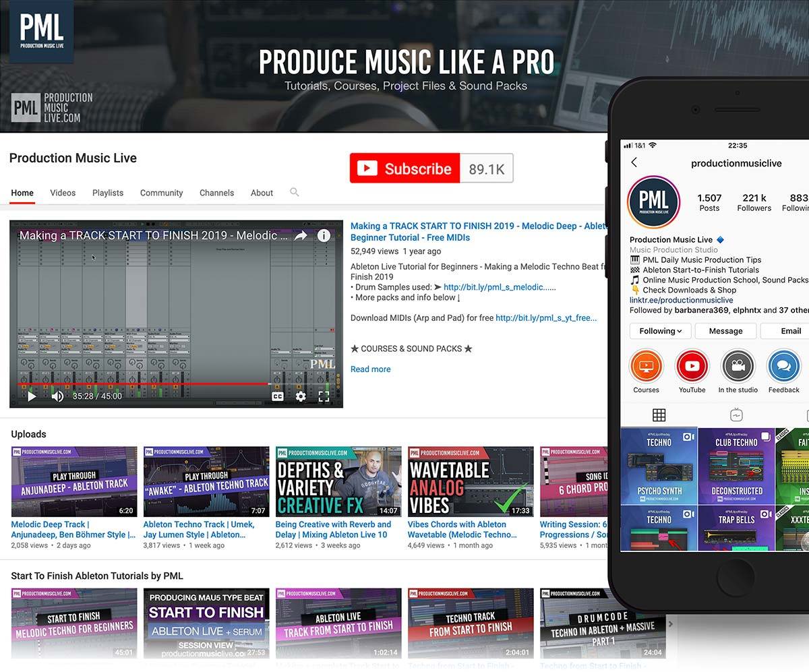
Task: Open the Wavetable Analog Vibes thumbnail
Action: [471, 481]
